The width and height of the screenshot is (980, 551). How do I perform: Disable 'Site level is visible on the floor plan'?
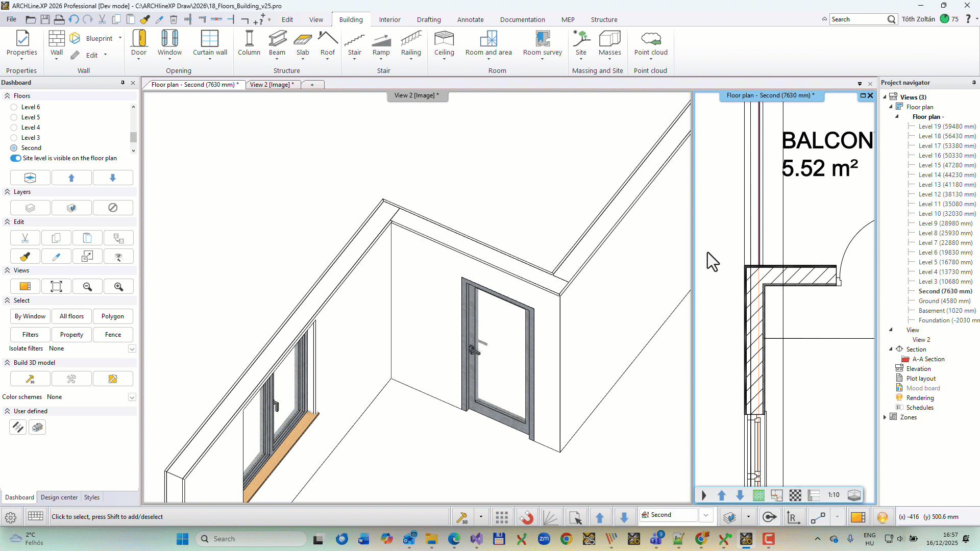(x=15, y=158)
